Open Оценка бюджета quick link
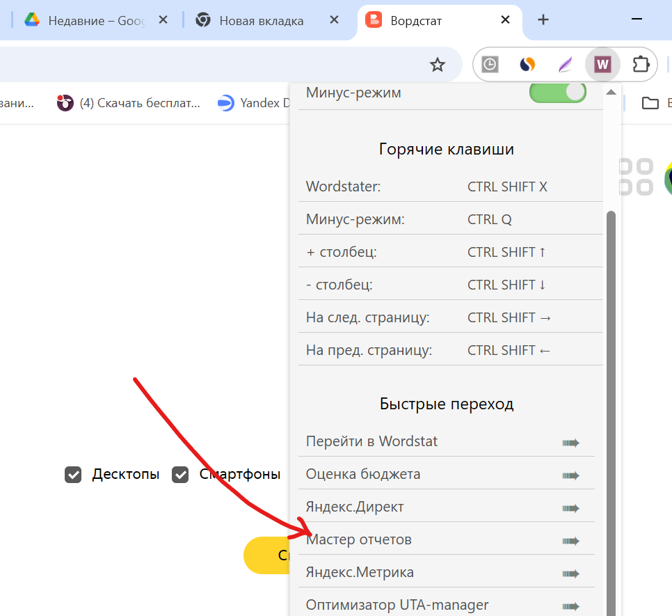672x616 pixels. pyautogui.click(x=363, y=475)
